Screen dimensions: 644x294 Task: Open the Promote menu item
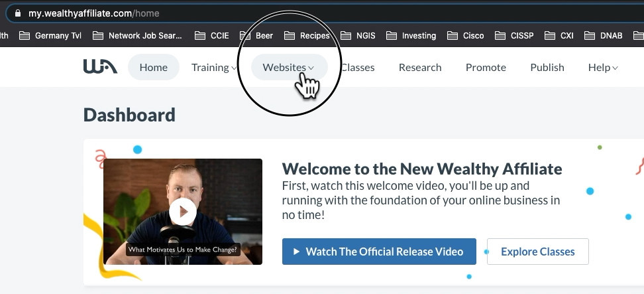(486, 68)
